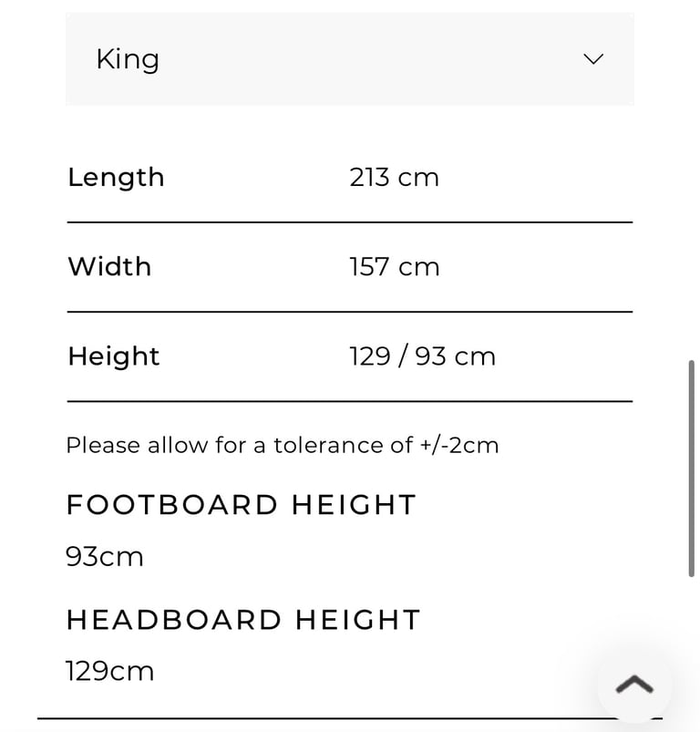This screenshot has height=732, width=700.
Task: Click the 157 cm width value
Action: [x=395, y=267]
